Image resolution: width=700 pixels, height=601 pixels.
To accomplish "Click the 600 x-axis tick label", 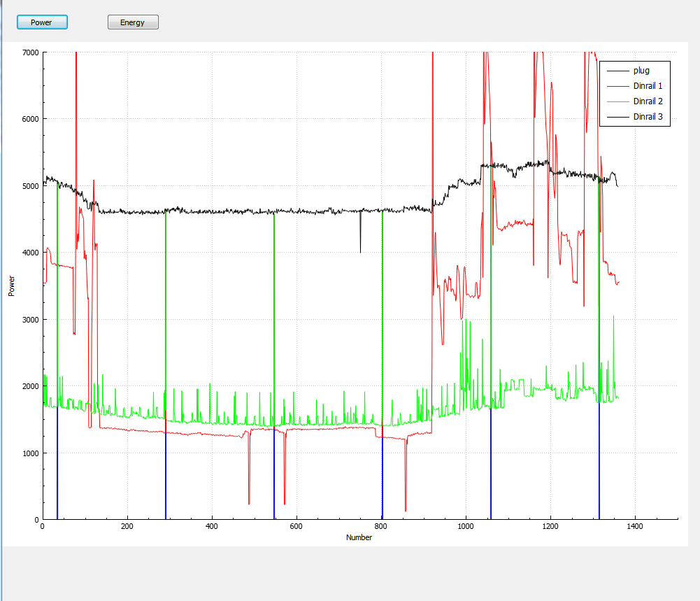I will pos(296,526).
